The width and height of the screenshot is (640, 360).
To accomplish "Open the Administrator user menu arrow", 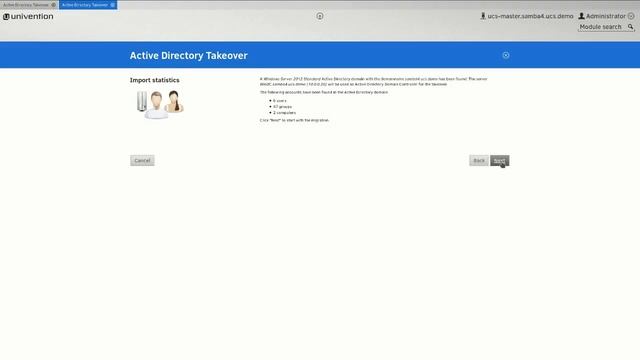I will point(631,16).
